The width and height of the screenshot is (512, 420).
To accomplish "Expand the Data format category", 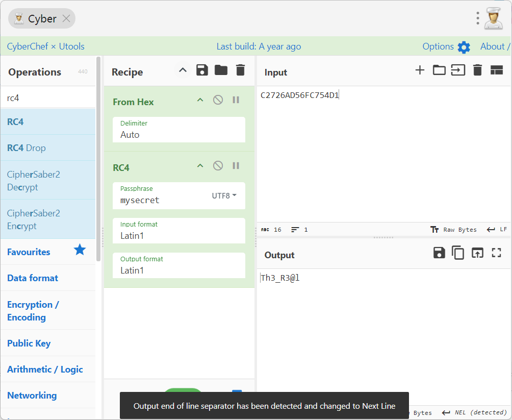I will (48, 278).
